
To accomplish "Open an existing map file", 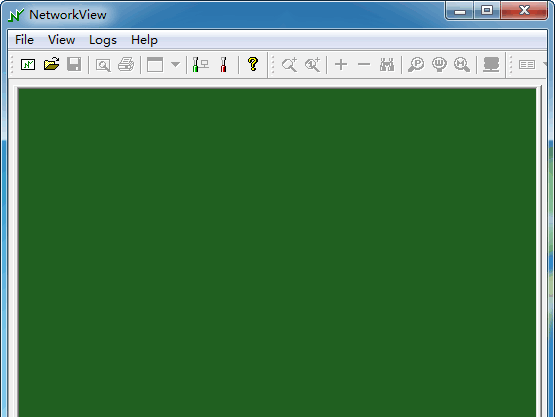I will click(51, 65).
